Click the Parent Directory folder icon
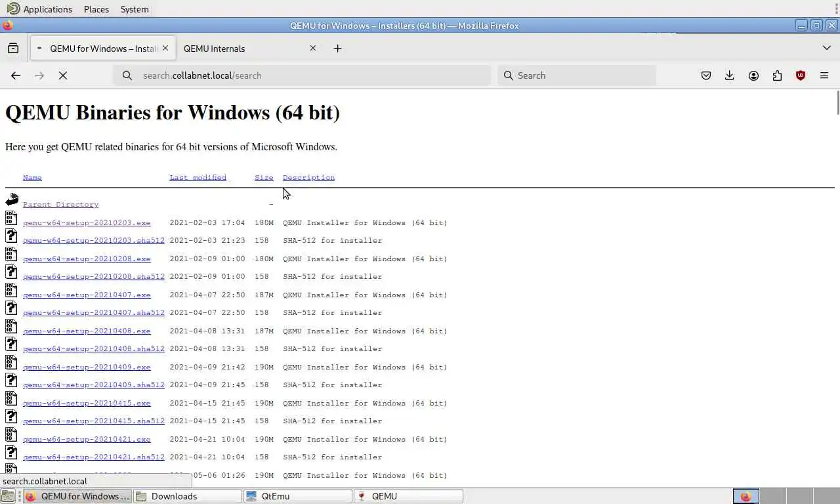Image resolution: width=840 pixels, height=504 pixels. point(12,199)
